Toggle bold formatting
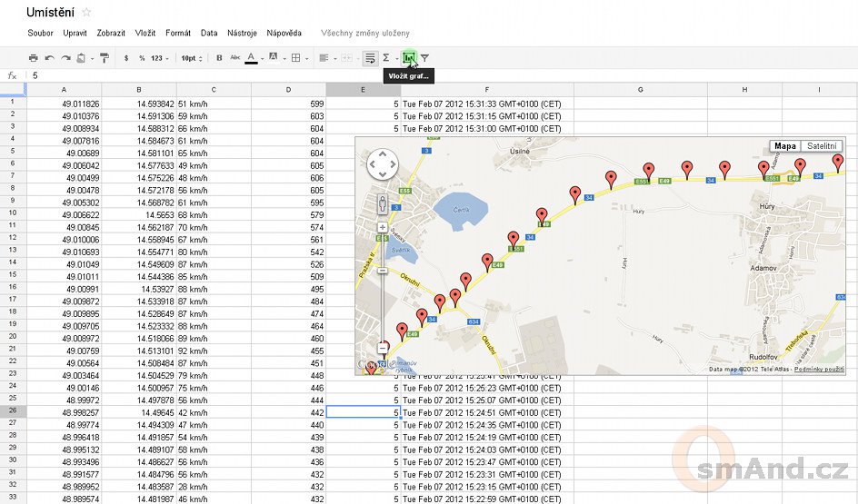This screenshot has height=504, width=858. coord(219,58)
